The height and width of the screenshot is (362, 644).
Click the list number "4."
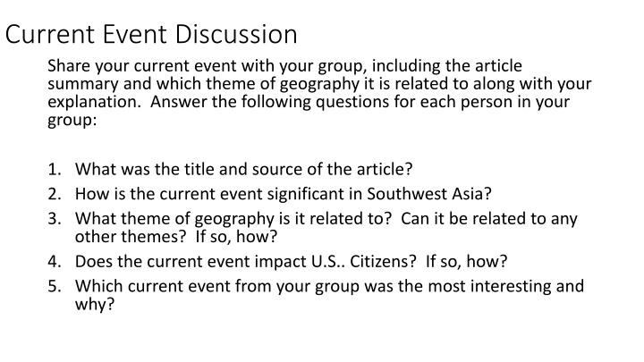(x=55, y=261)
